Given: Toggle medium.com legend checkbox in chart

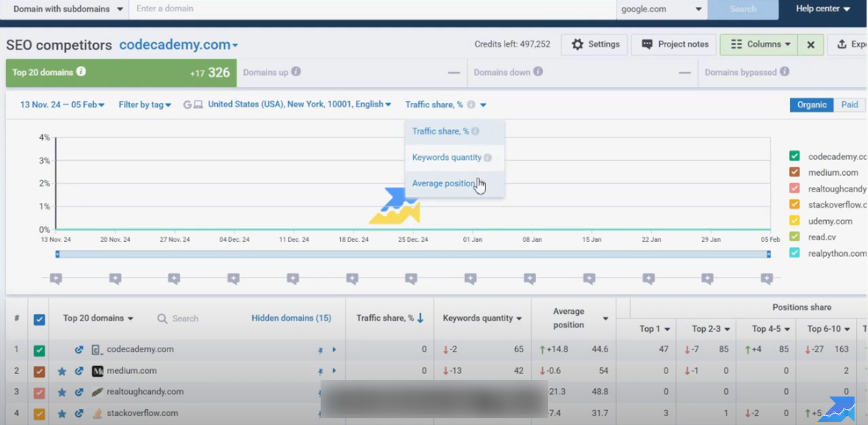Looking at the screenshot, I should pyautogui.click(x=794, y=173).
